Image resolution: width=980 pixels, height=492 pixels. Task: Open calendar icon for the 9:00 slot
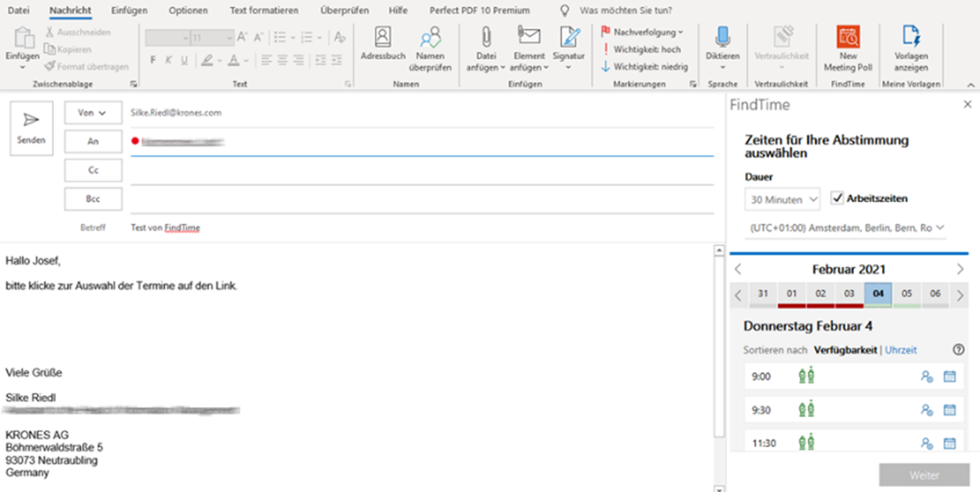click(949, 377)
